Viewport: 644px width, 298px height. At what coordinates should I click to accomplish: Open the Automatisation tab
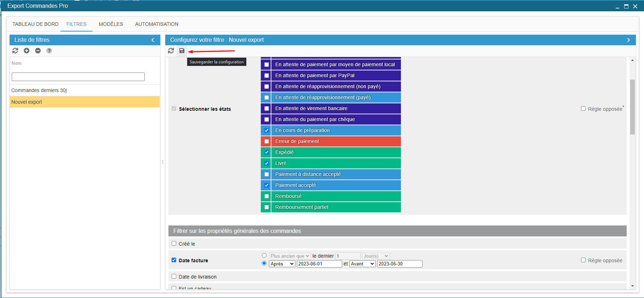tap(156, 24)
